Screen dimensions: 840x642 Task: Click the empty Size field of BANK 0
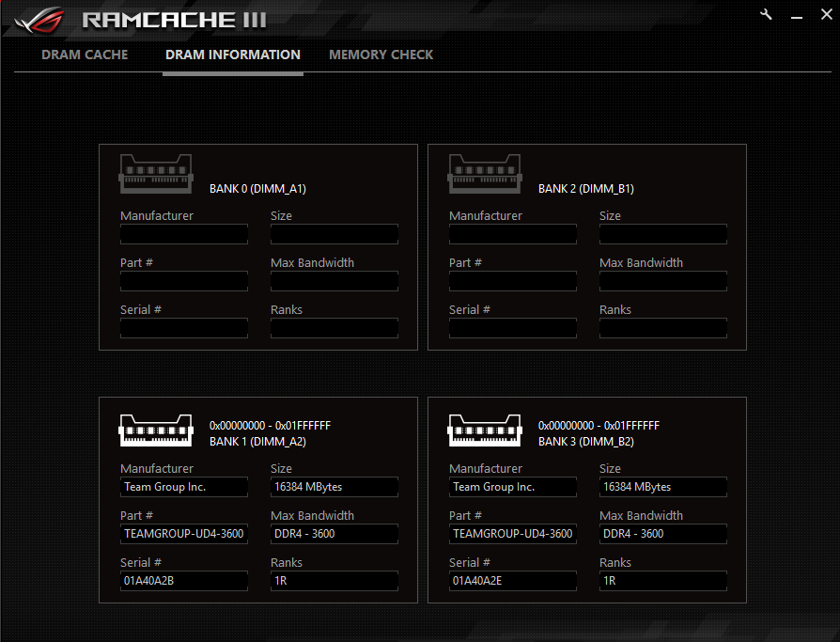click(x=334, y=234)
